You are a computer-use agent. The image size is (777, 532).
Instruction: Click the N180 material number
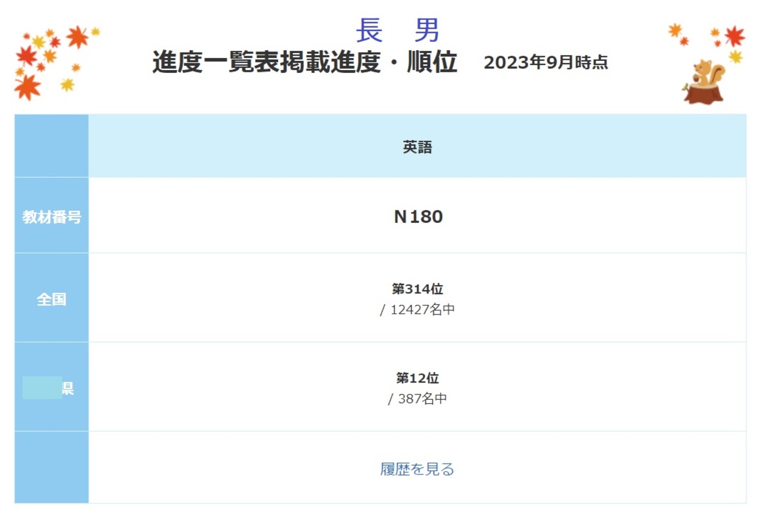418,216
